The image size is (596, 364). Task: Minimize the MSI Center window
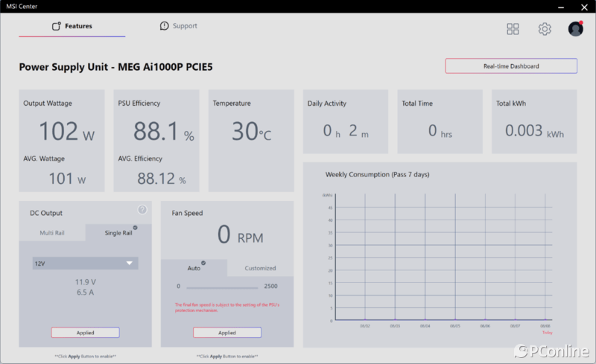click(x=561, y=7)
